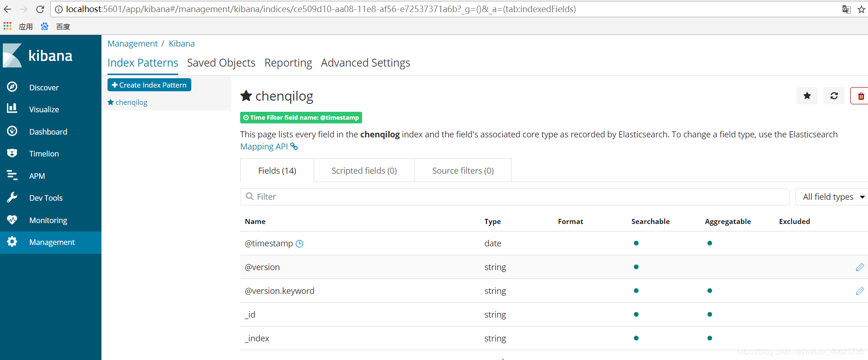Click the Kibana logo
The width and height of the screenshot is (868, 360).
(x=38, y=55)
